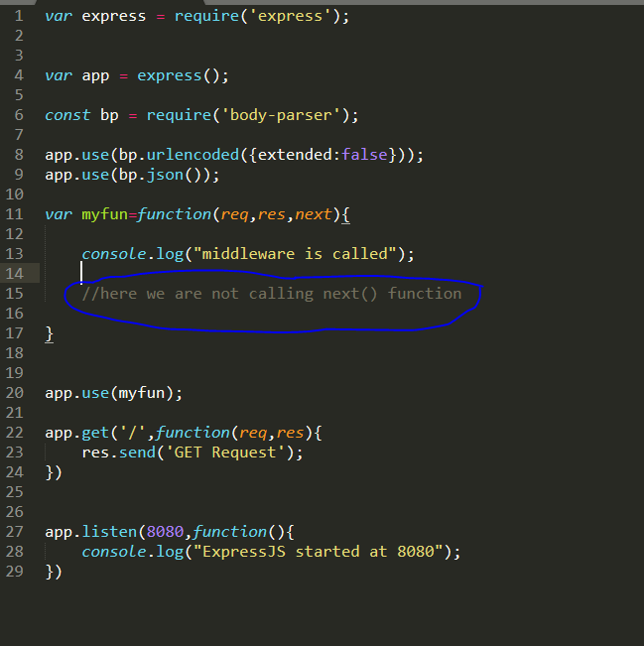
Task: Click console on line 13
Action: click(114, 254)
